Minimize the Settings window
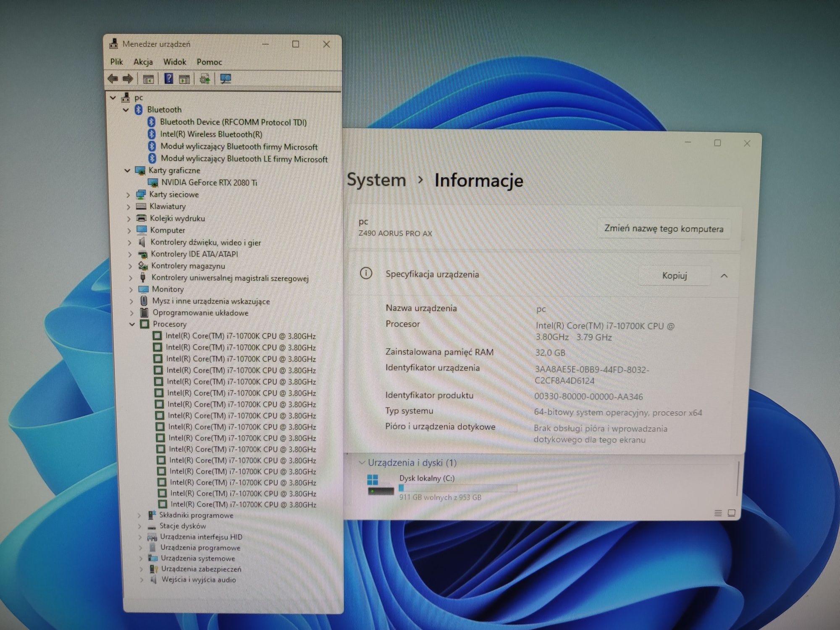The image size is (840, 630). click(x=688, y=143)
